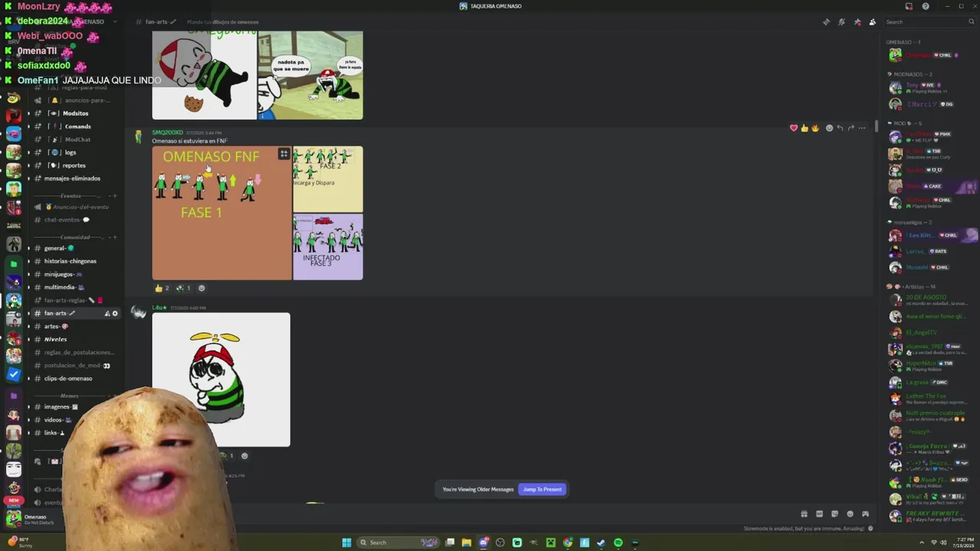Open the OMENASO FNF FASE 1 image

coord(222,213)
